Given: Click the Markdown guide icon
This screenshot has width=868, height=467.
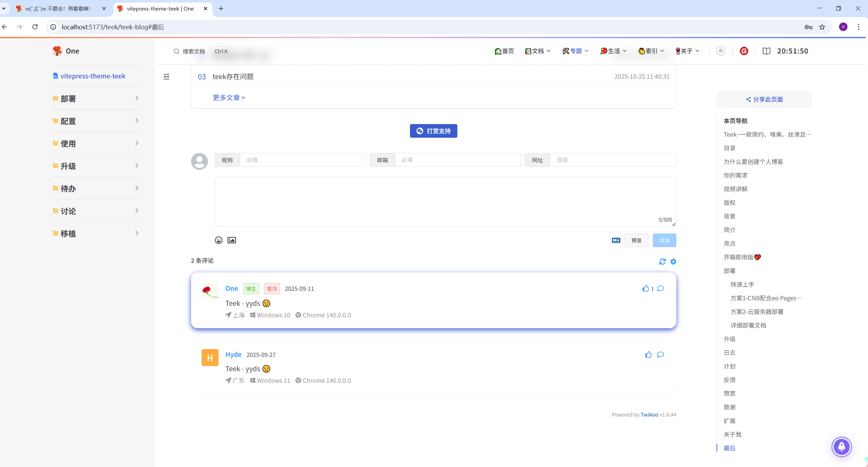Looking at the screenshot, I should (616, 240).
